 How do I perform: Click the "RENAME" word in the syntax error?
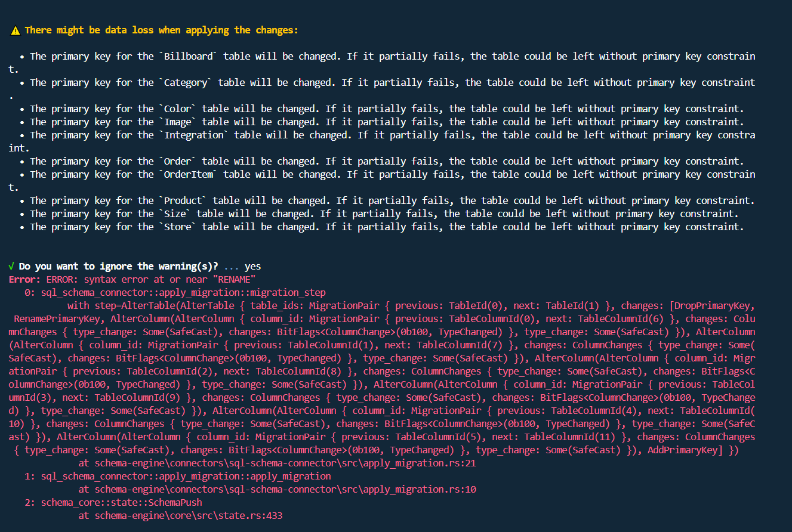pyautogui.click(x=234, y=279)
